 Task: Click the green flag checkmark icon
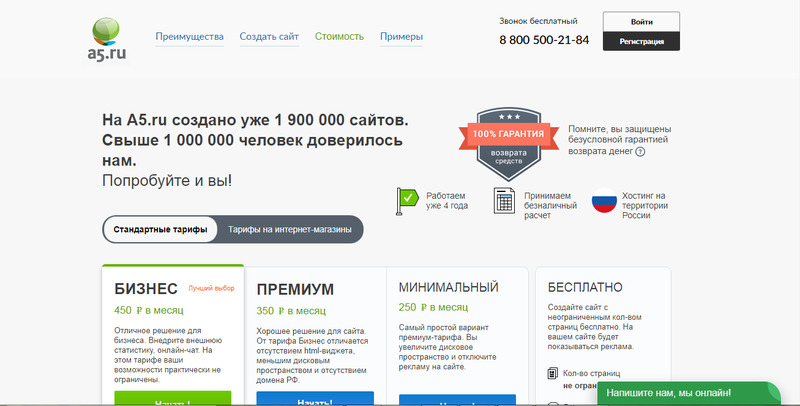click(x=407, y=201)
